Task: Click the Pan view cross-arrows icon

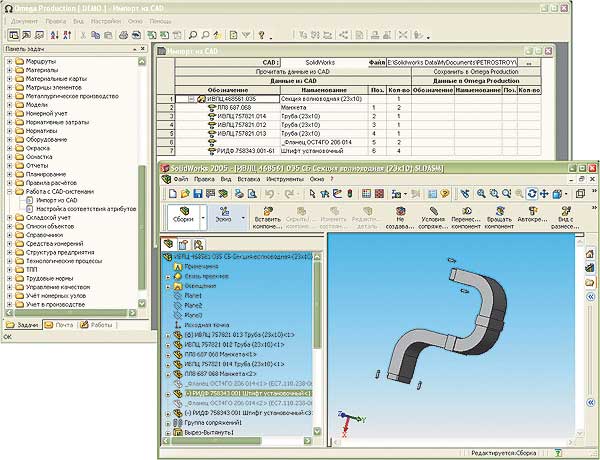Action: [x=544, y=194]
